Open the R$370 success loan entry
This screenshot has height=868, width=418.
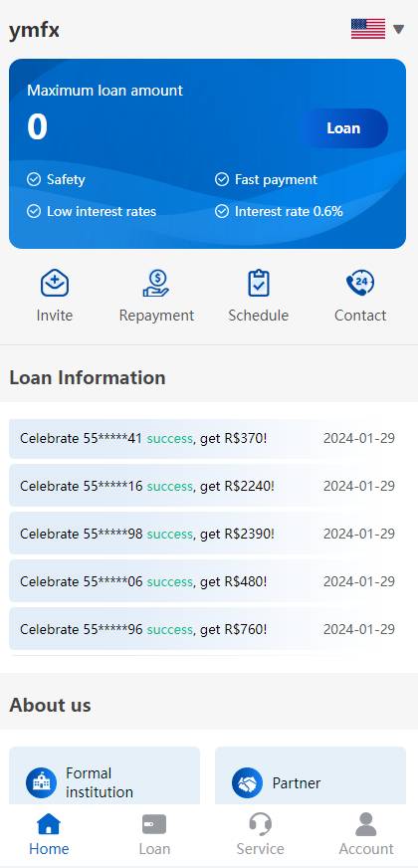[207, 438]
